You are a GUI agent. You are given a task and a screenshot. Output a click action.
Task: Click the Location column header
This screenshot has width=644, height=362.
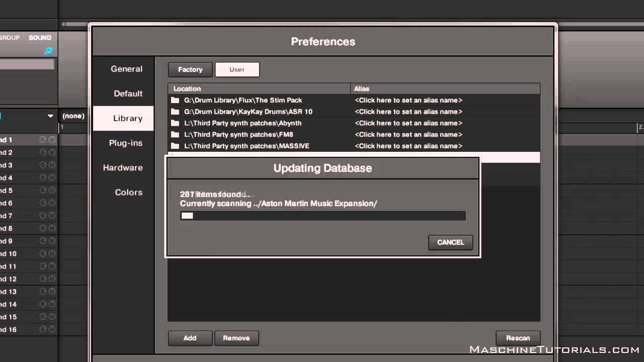[x=259, y=88]
